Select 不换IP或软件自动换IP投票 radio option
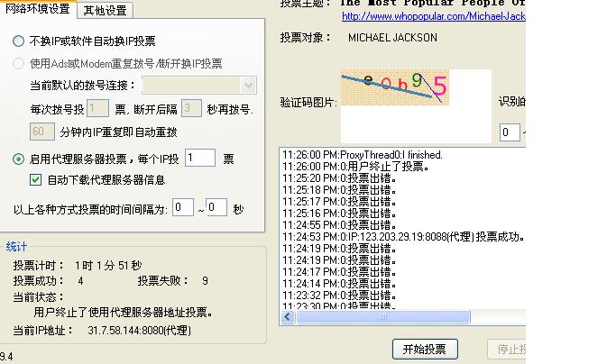This screenshot has height=364, width=616. click(x=19, y=41)
